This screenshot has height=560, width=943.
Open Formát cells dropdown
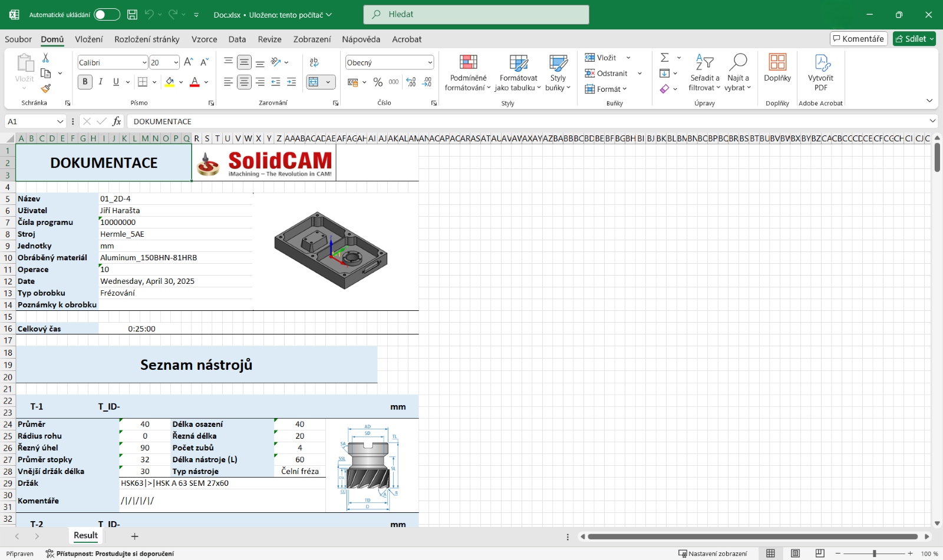[606, 89]
